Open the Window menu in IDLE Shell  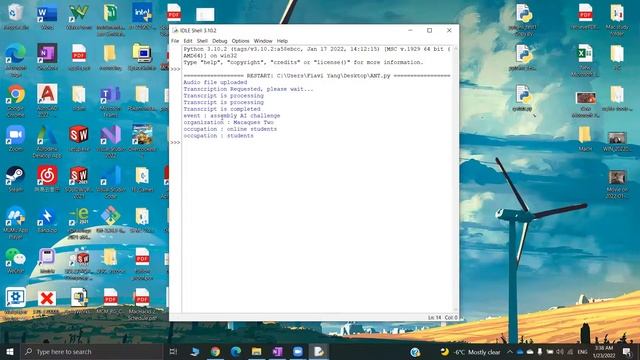263,41
